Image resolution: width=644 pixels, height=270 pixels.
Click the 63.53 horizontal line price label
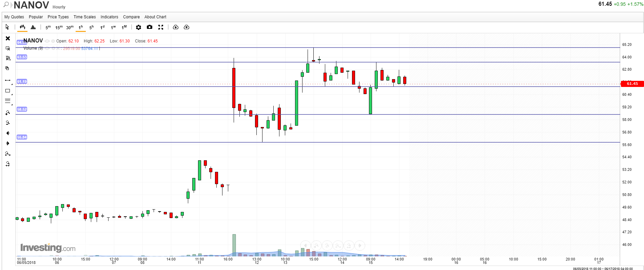[x=22, y=57]
